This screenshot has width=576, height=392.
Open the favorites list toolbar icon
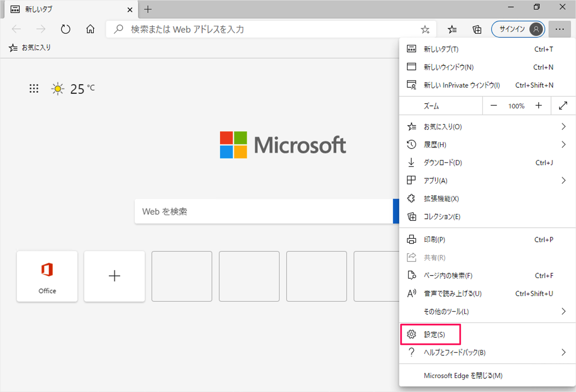(x=452, y=30)
